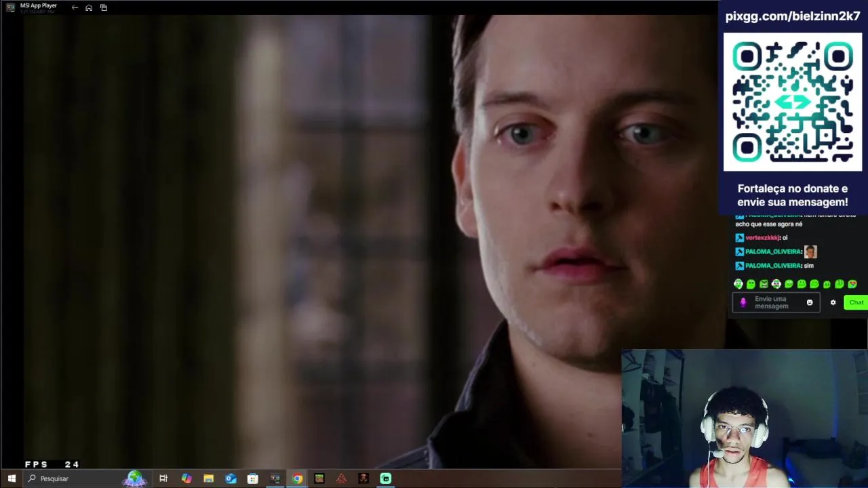The image size is (868, 488).
Task: Click the 'acho que esse agora né' message
Action: click(x=769, y=224)
